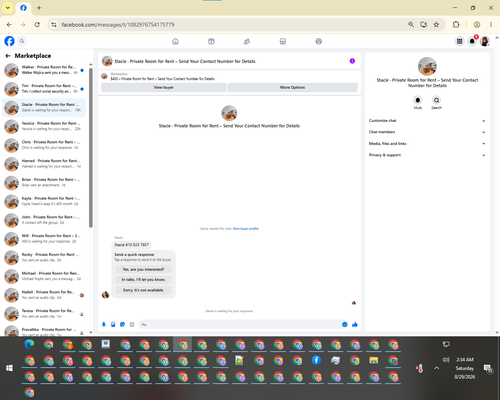The height and width of the screenshot is (400, 500).
Task: Open Microsoft Edge on taskbar
Action: (29, 344)
